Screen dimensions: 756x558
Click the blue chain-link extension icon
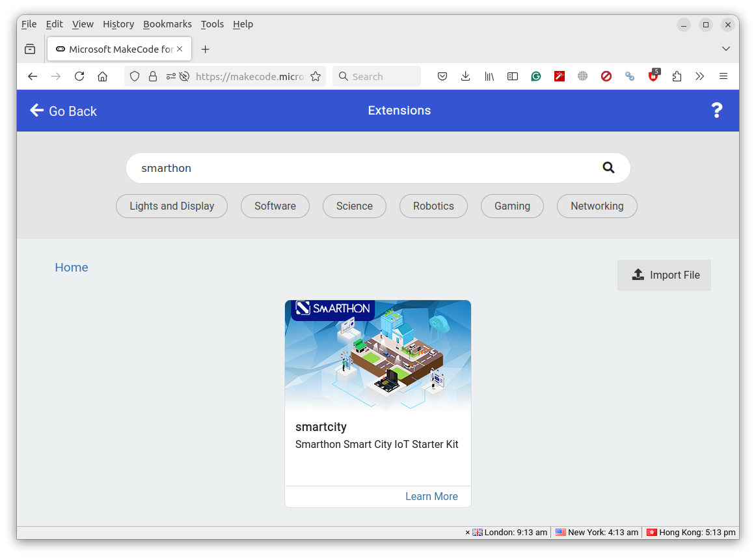tap(630, 76)
